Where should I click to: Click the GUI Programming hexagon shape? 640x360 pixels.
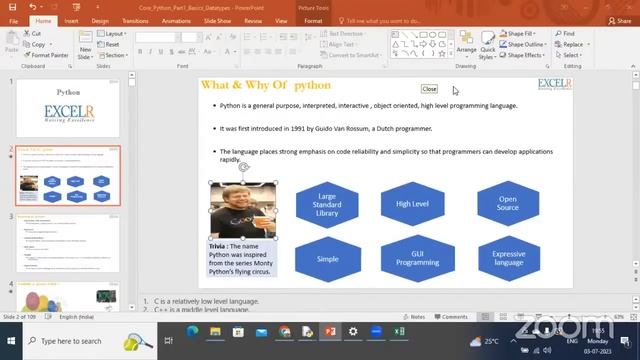[417, 258]
